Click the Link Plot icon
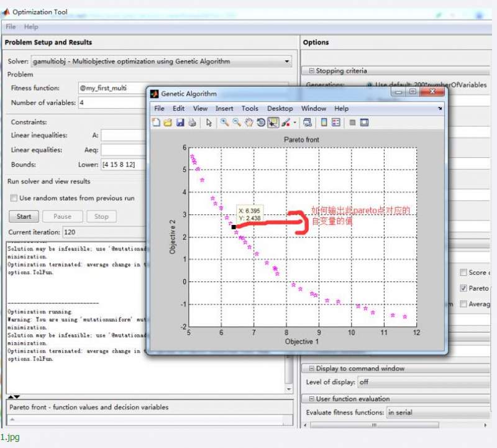Image resolution: width=497 pixels, height=448 pixels. (x=307, y=122)
